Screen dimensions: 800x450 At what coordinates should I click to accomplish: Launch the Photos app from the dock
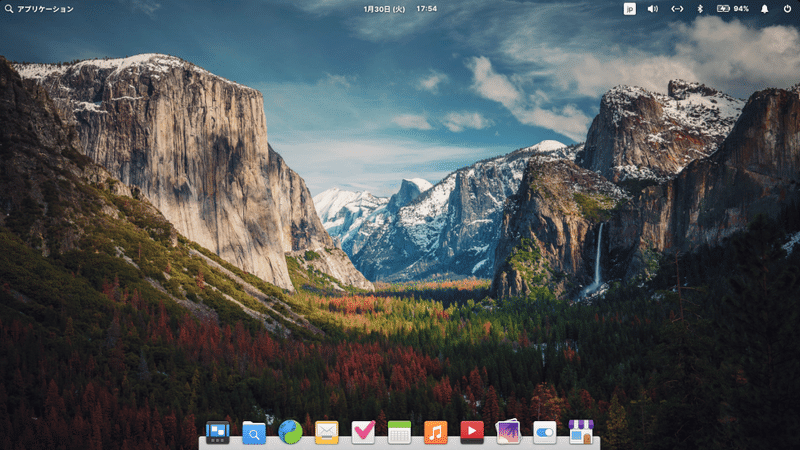point(508,432)
